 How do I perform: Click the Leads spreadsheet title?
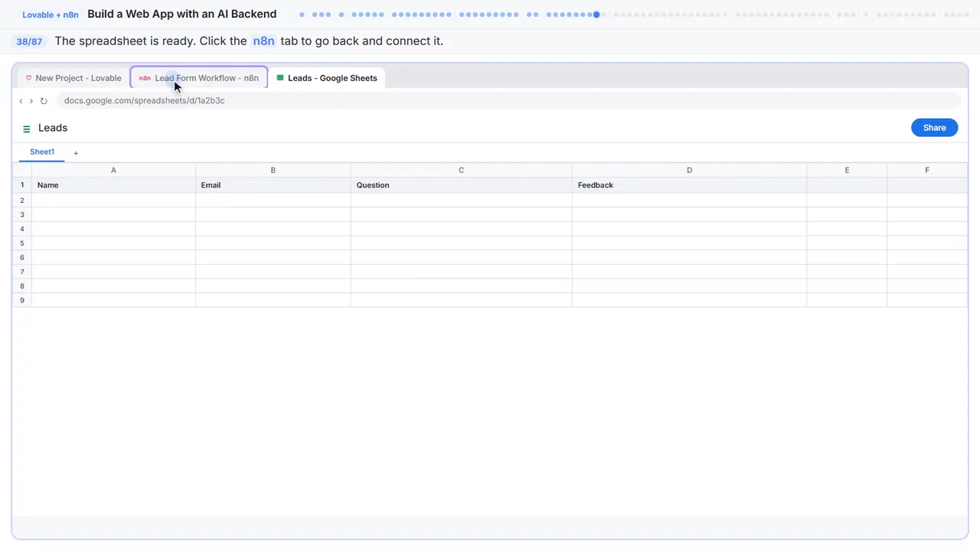[53, 128]
